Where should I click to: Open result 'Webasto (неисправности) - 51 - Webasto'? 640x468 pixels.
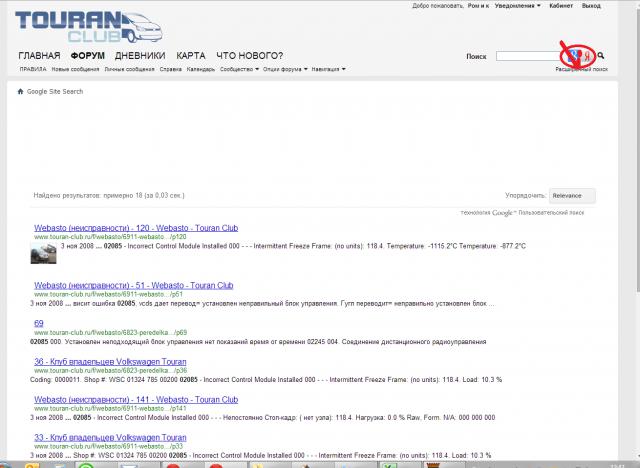point(133,286)
